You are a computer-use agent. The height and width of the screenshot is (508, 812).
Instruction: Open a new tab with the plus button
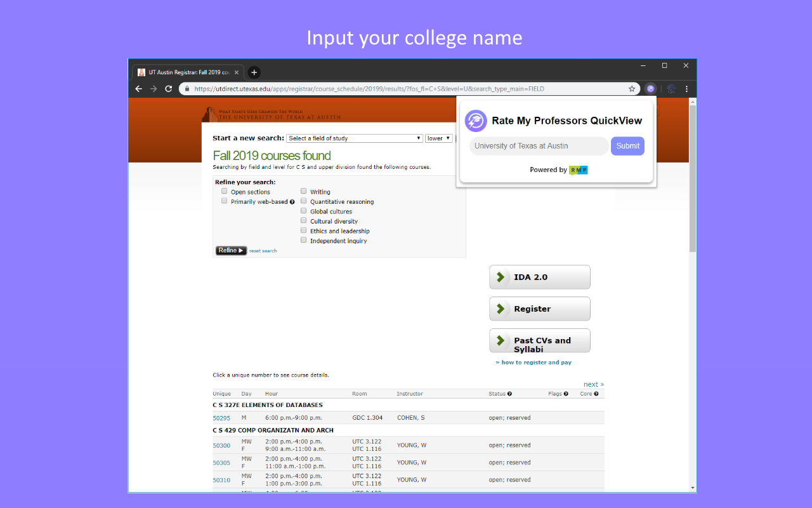click(254, 72)
